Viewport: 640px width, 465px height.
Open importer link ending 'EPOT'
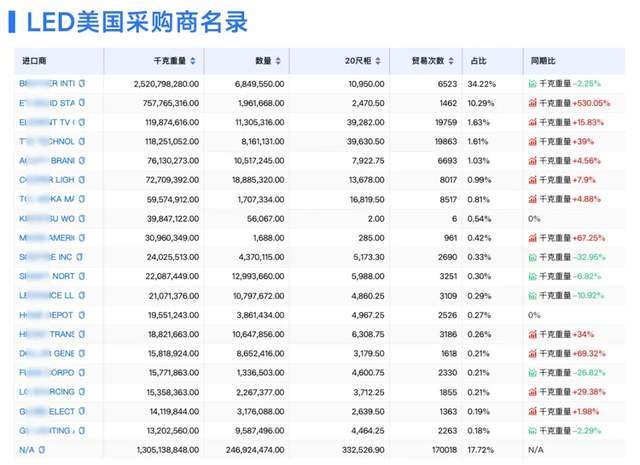46,315
